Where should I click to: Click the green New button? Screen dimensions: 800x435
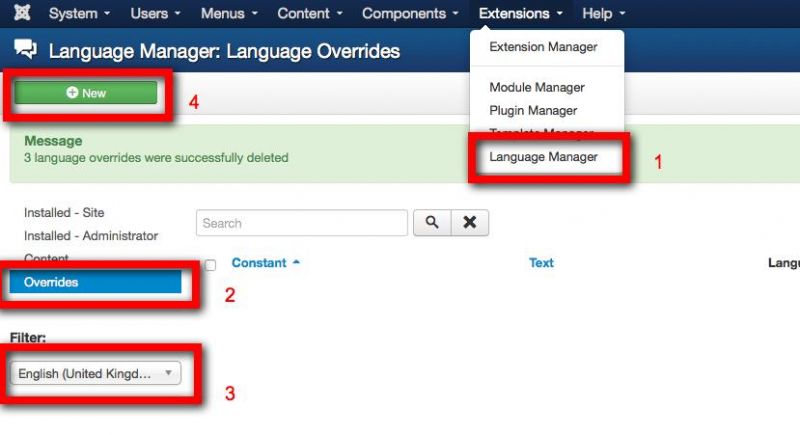pos(86,93)
